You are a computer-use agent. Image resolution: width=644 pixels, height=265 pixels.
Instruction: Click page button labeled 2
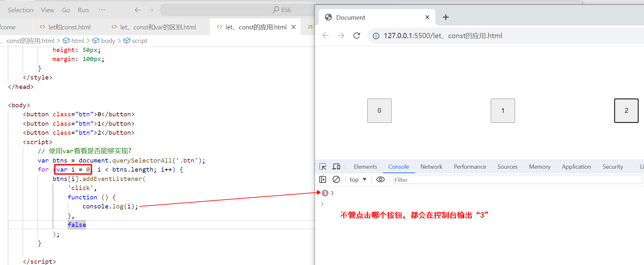click(626, 111)
